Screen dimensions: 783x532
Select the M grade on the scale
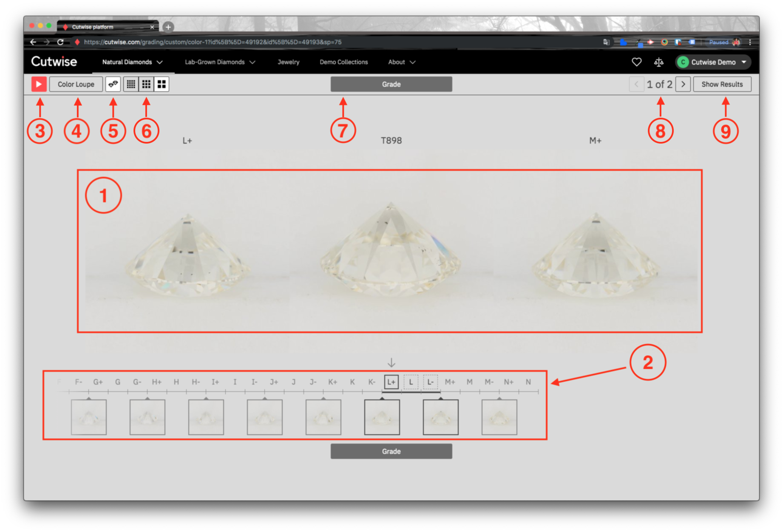[469, 382]
